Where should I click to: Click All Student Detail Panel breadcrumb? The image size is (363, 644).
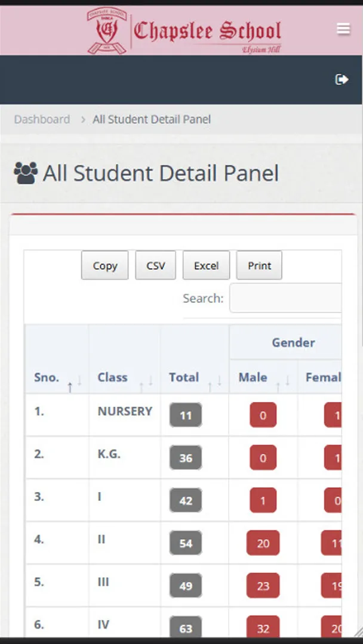(x=152, y=119)
